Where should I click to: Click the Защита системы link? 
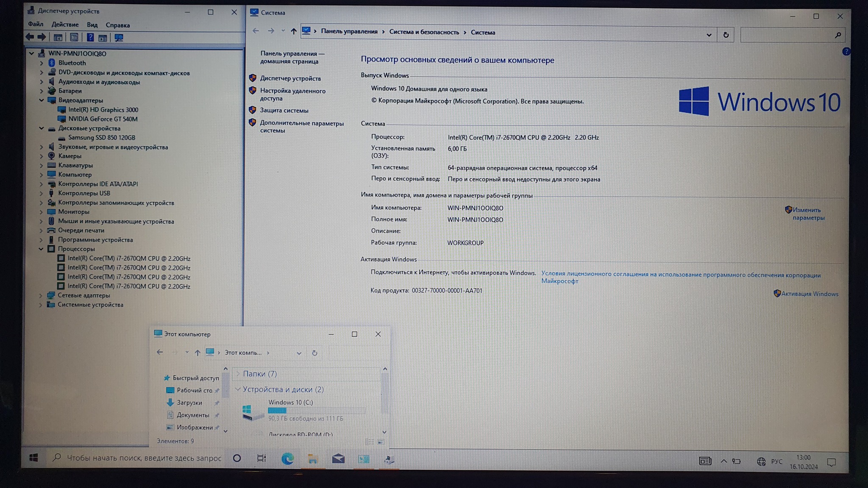284,111
